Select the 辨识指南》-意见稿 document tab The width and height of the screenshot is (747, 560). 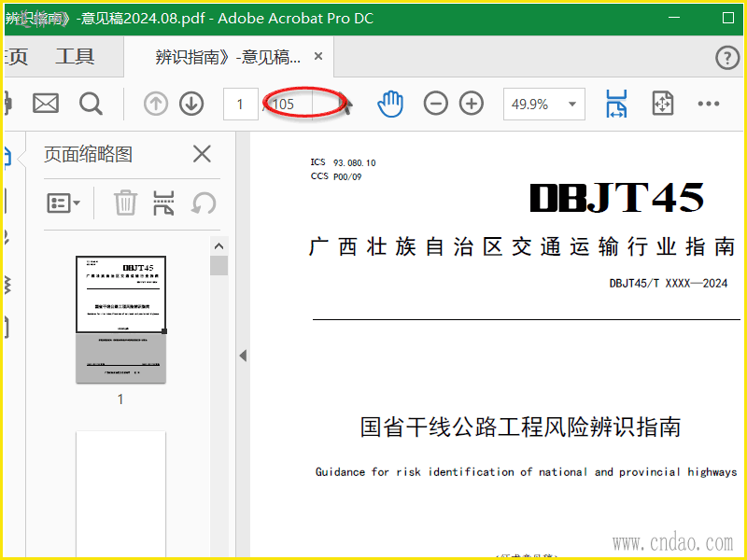(228, 57)
